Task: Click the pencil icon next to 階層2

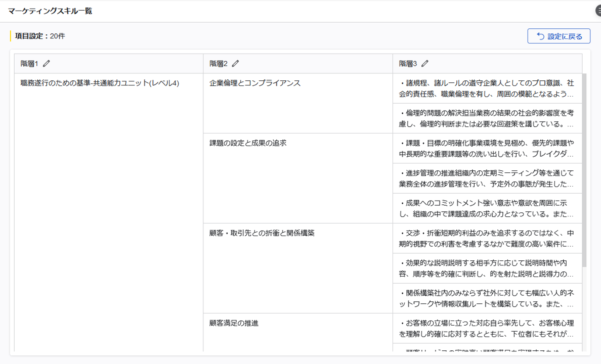Action: point(236,63)
